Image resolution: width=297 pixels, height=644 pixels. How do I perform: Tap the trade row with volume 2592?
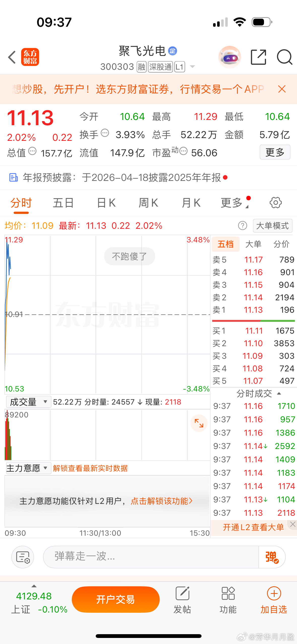point(254,446)
